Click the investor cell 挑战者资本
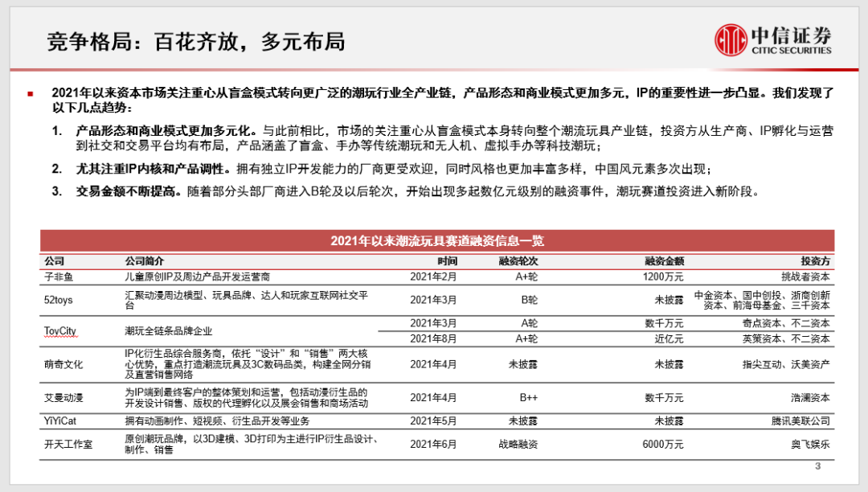The image size is (868, 492). 805,277
